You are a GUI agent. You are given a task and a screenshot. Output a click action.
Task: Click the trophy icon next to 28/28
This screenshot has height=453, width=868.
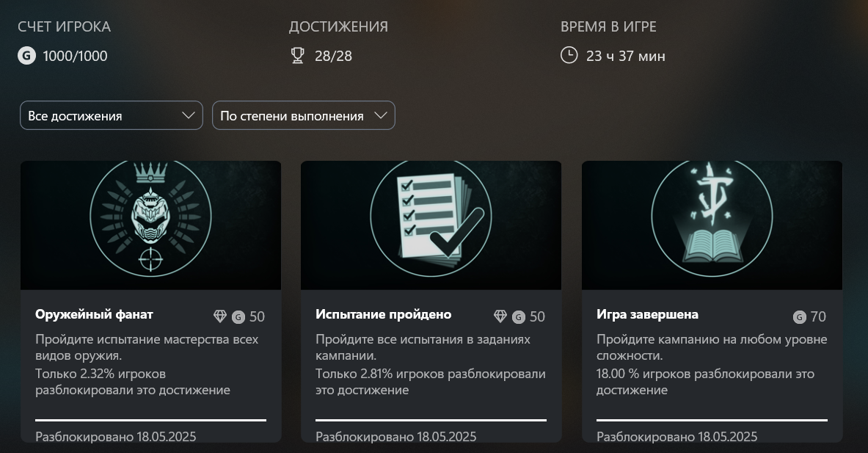(x=297, y=56)
